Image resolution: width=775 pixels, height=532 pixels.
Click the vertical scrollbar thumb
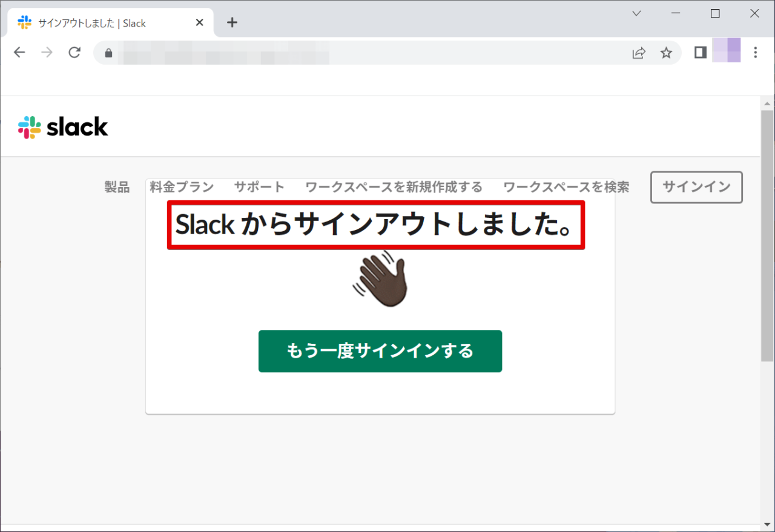coord(767,236)
